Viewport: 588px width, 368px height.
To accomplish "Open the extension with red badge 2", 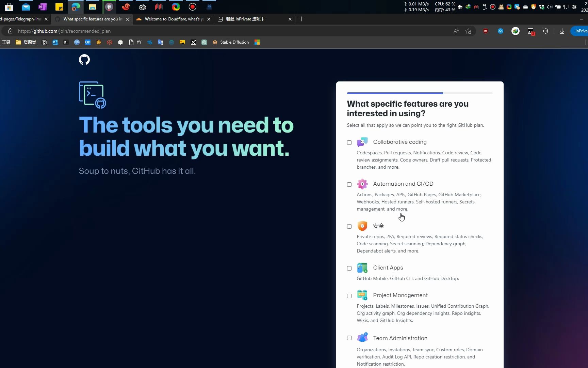I will coord(531,31).
